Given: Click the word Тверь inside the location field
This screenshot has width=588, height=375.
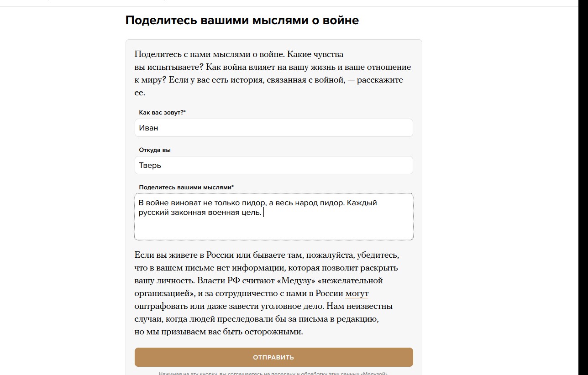Looking at the screenshot, I should click(150, 165).
